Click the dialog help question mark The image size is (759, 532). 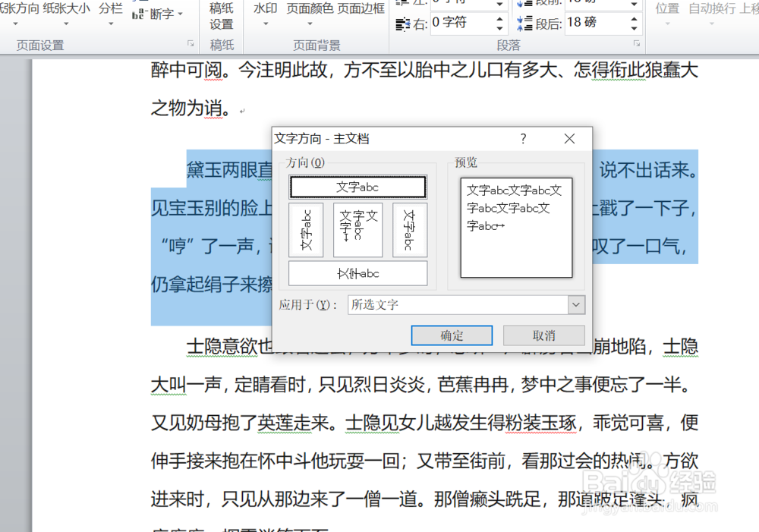coord(523,139)
